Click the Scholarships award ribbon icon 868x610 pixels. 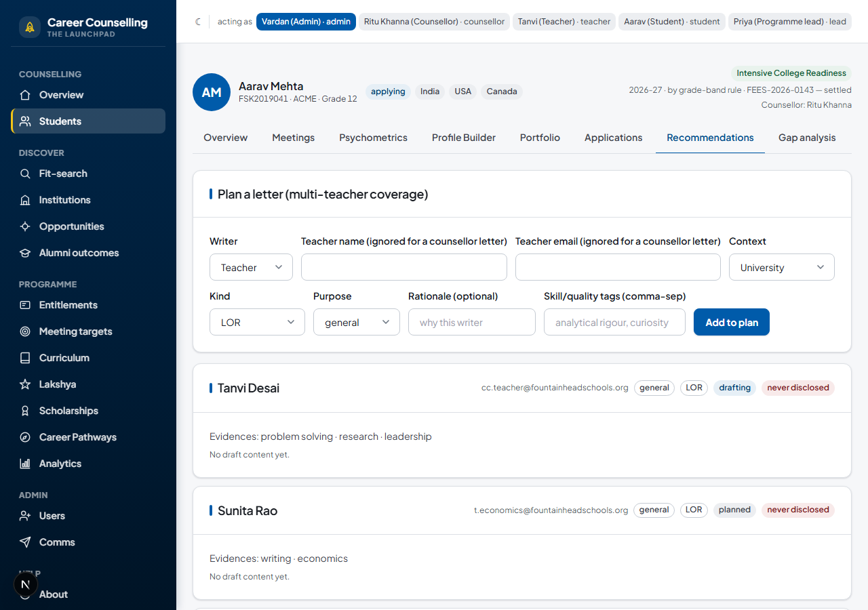tap(25, 411)
